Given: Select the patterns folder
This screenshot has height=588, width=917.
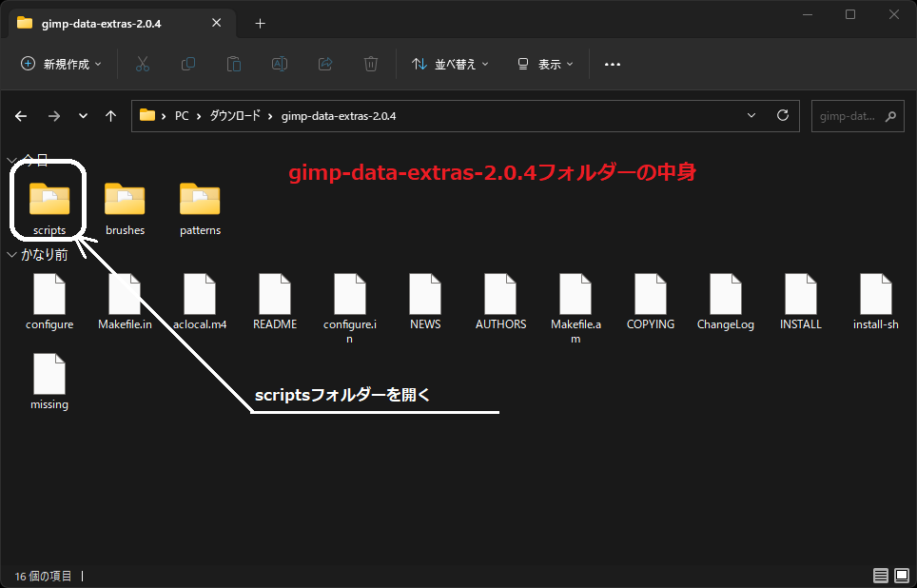Looking at the screenshot, I should click(200, 209).
